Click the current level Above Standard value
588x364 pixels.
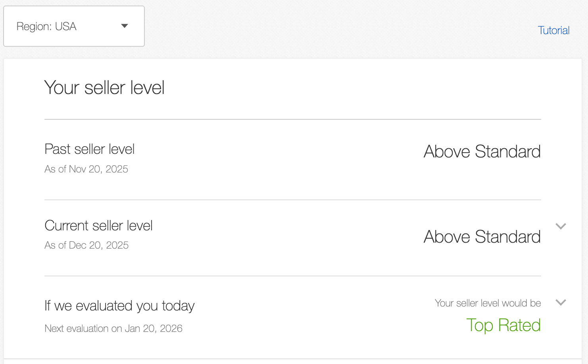tap(482, 237)
